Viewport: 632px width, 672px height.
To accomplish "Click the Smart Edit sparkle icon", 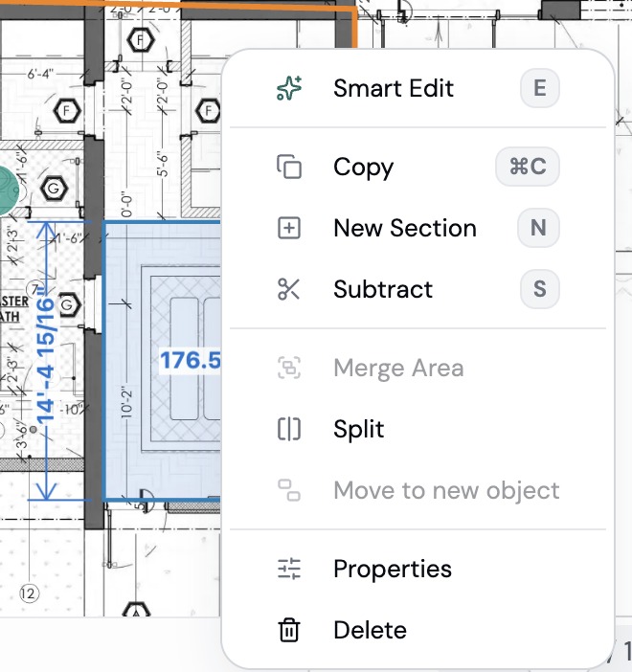I will click(x=289, y=88).
